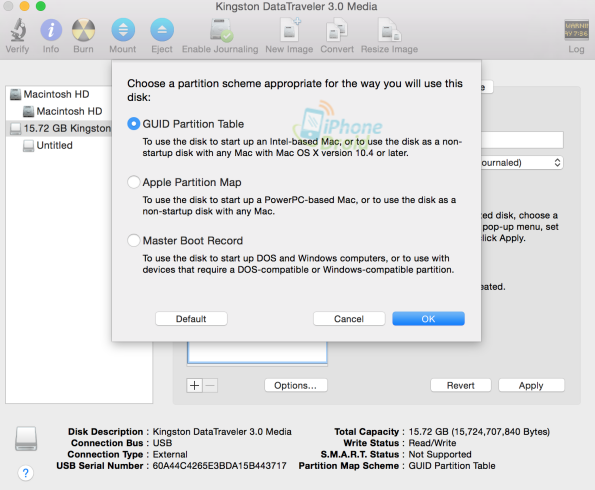The width and height of the screenshot is (595, 490).
Task: Select Apple Partition Map radio button
Action: tap(134, 182)
